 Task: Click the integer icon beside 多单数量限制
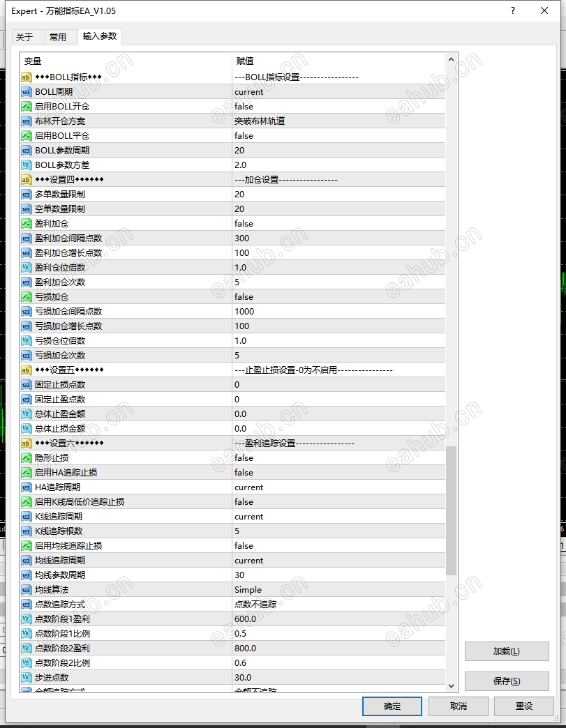[27, 194]
